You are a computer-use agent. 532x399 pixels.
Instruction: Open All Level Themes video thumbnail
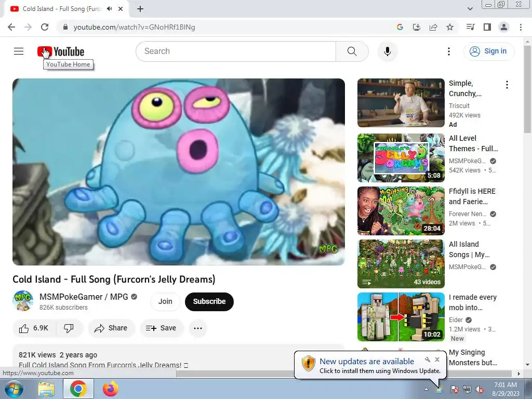click(401, 158)
